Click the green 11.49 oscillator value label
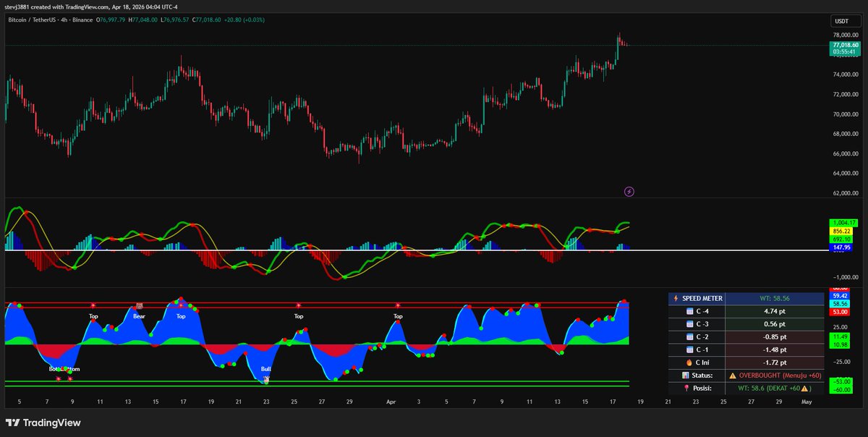The height and width of the screenshot is (437, 868). click(x=840, y=336)
